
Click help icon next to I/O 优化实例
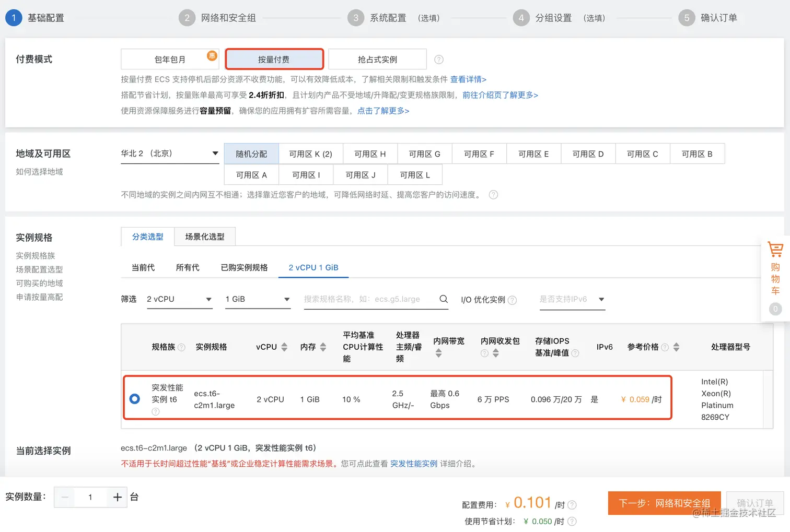[x=512, y=300]
